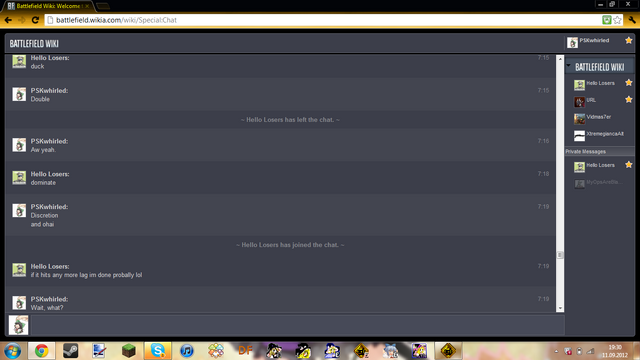
Task: Click the browser back arrow
Action: [x=8, y=20]
